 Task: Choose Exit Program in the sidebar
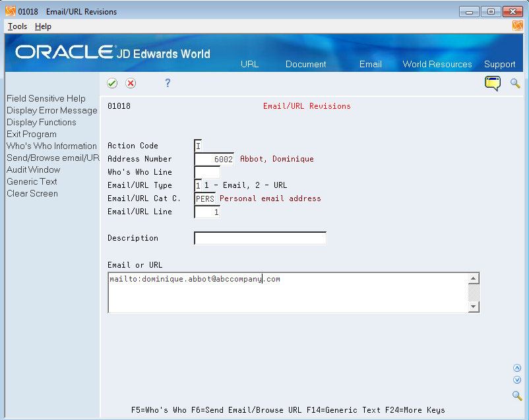tap(32, 134)
